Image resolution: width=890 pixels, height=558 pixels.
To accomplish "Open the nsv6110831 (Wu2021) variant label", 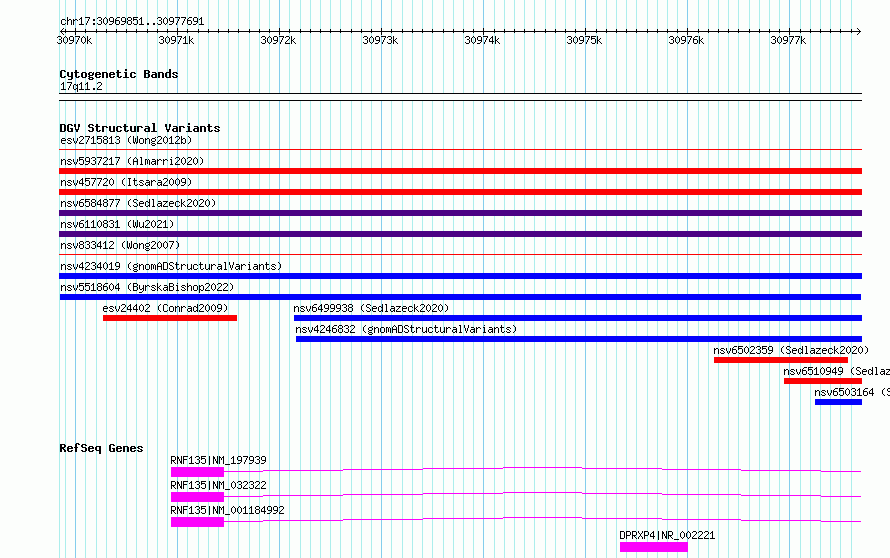I will tap(117, 224).
